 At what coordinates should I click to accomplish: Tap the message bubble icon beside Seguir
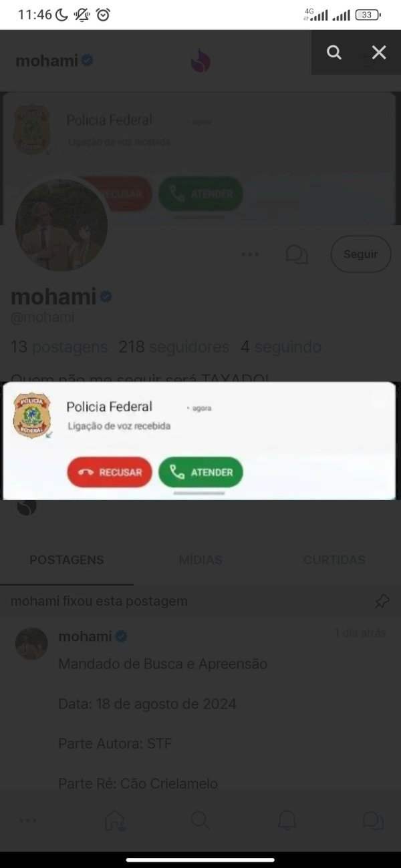click(x=297, y=254)
